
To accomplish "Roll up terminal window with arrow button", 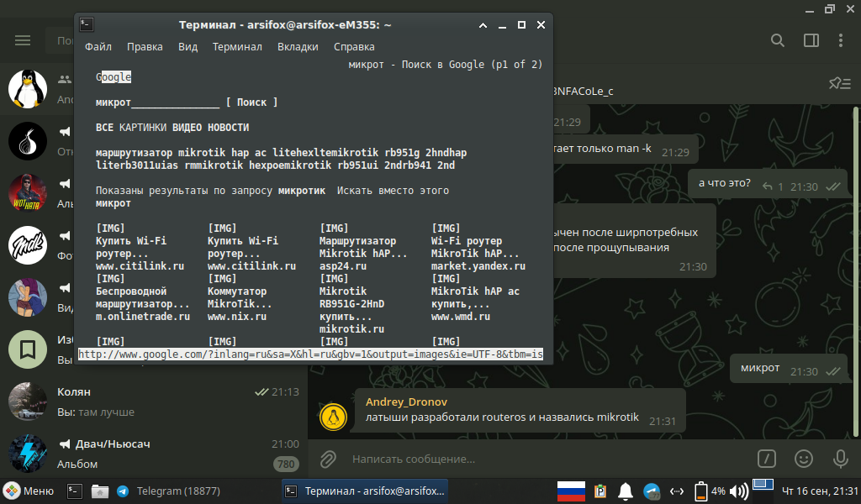I will coord(483,25).
